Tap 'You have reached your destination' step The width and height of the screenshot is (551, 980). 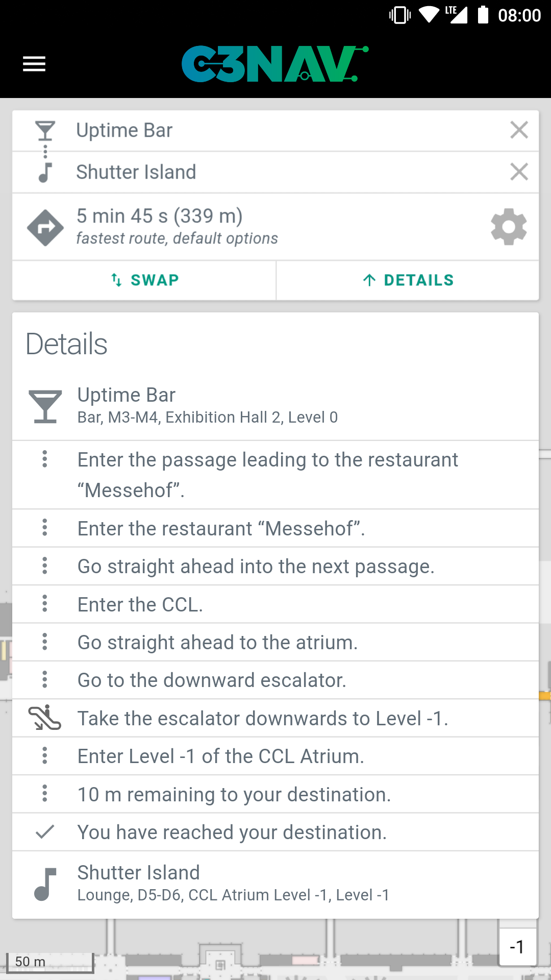[x=275, y=832]
